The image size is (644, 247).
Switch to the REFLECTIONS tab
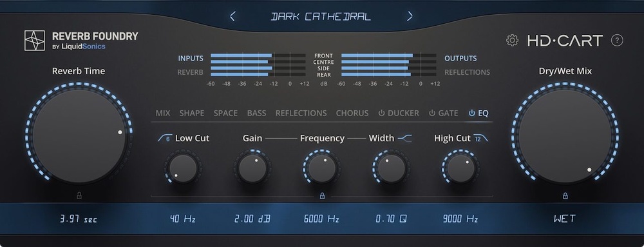[x=301, y=113]
